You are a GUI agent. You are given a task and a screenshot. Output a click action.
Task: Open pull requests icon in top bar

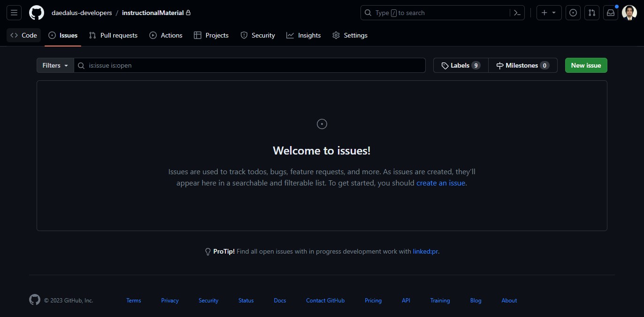click(592, 13)
